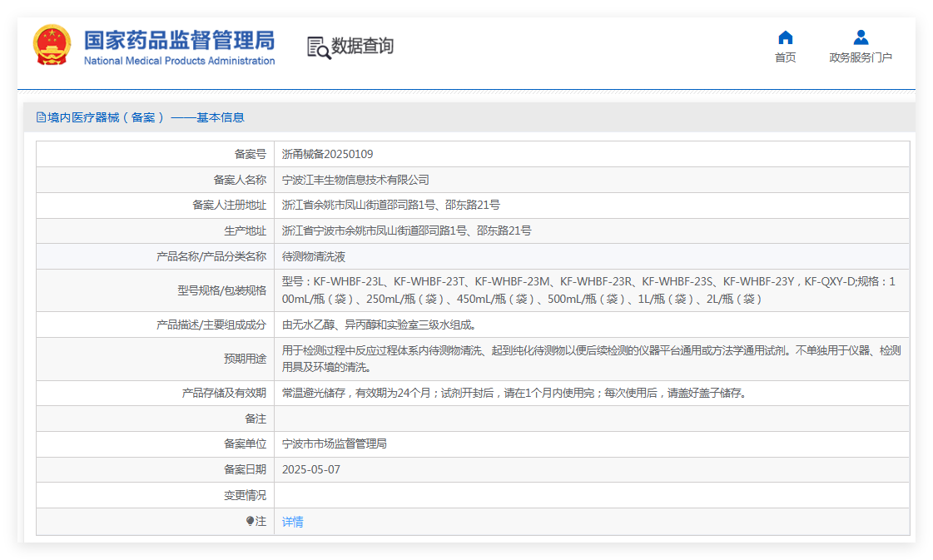
Task: Click the 数据查询 heading text
Action: pyautogui.click(x=362, y=46)
